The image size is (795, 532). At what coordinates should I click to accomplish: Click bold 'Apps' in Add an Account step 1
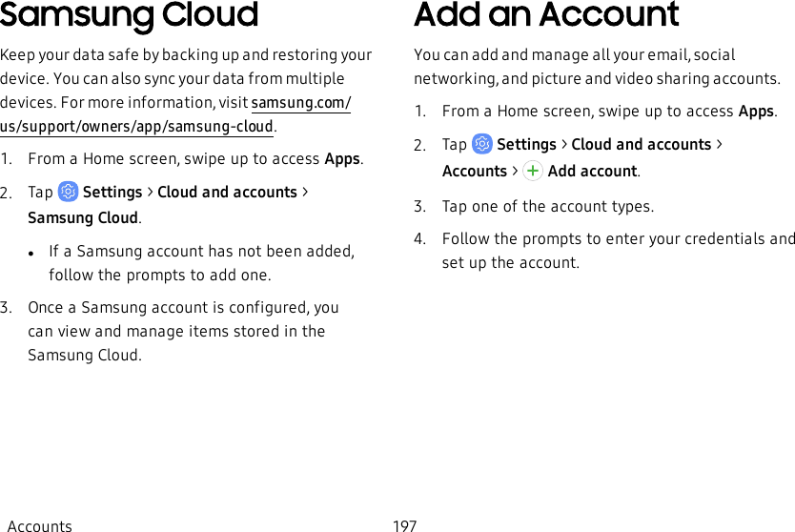click(x=758, y=112)
